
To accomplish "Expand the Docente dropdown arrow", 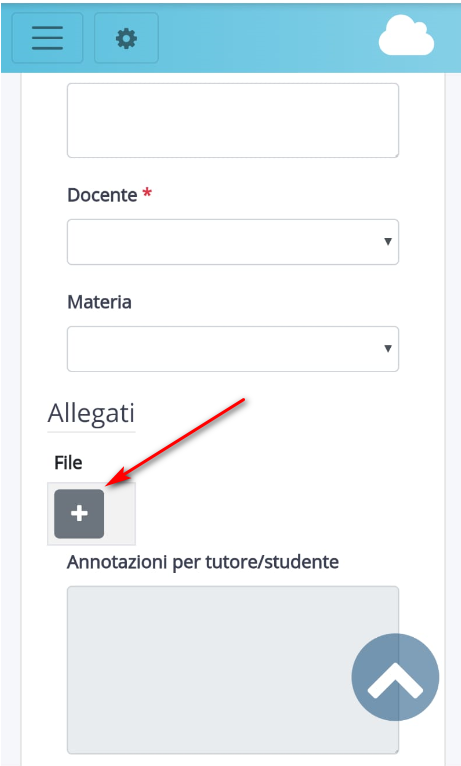I will coord(388,241).
